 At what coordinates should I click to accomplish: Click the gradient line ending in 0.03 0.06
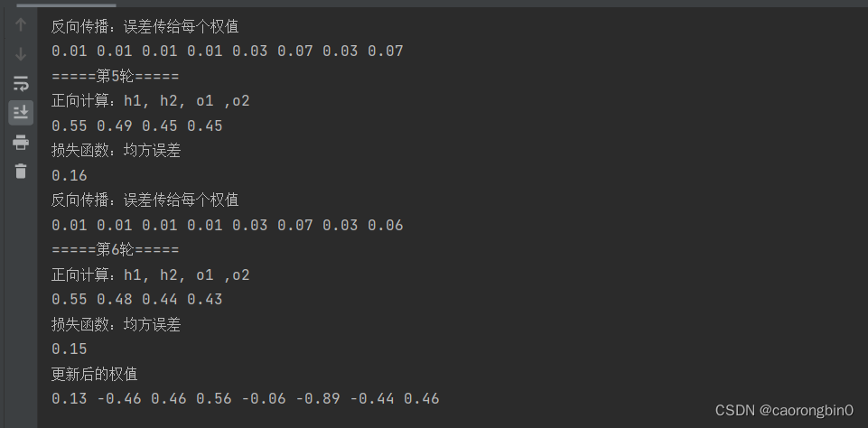pyautogui.click(x=228, y=226)
